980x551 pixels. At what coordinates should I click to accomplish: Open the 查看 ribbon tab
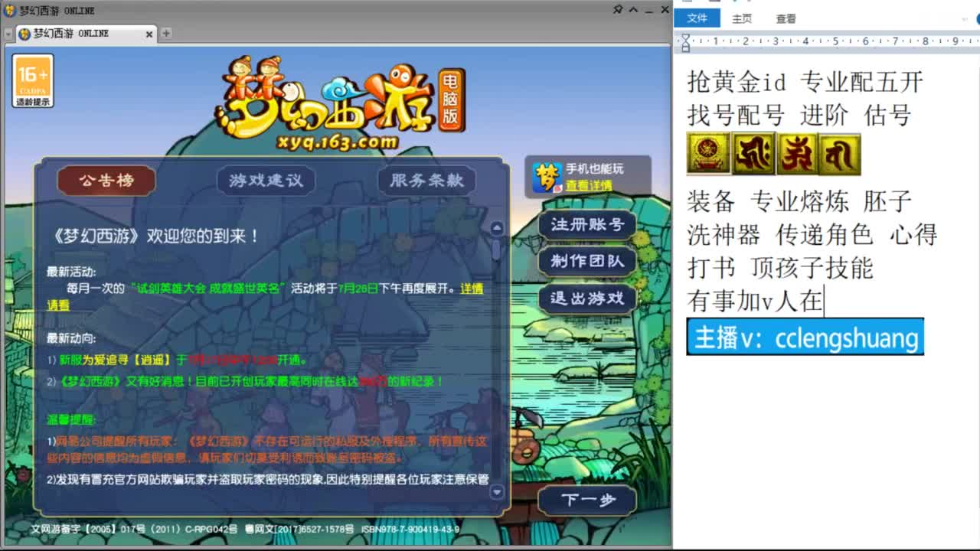pos(786,19)
